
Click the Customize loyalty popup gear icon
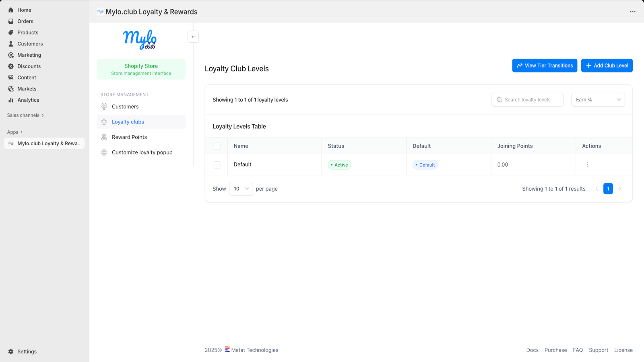click(x=104, y=152)
